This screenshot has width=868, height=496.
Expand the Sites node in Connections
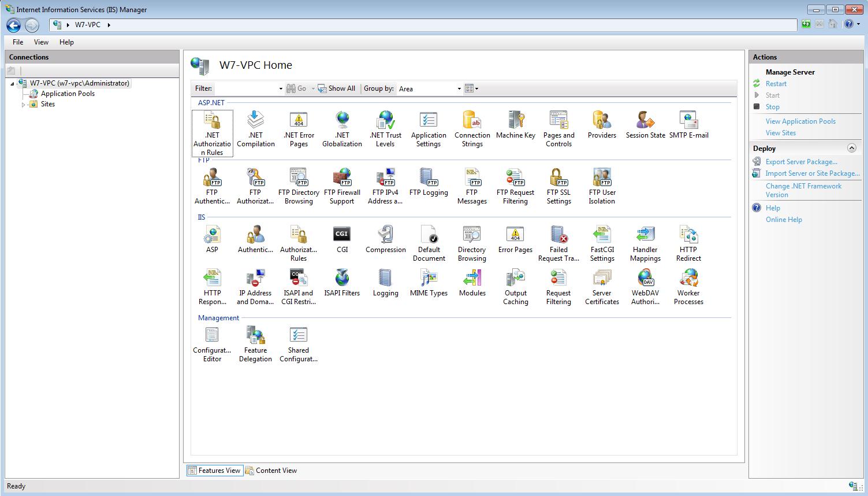point(24,104)
